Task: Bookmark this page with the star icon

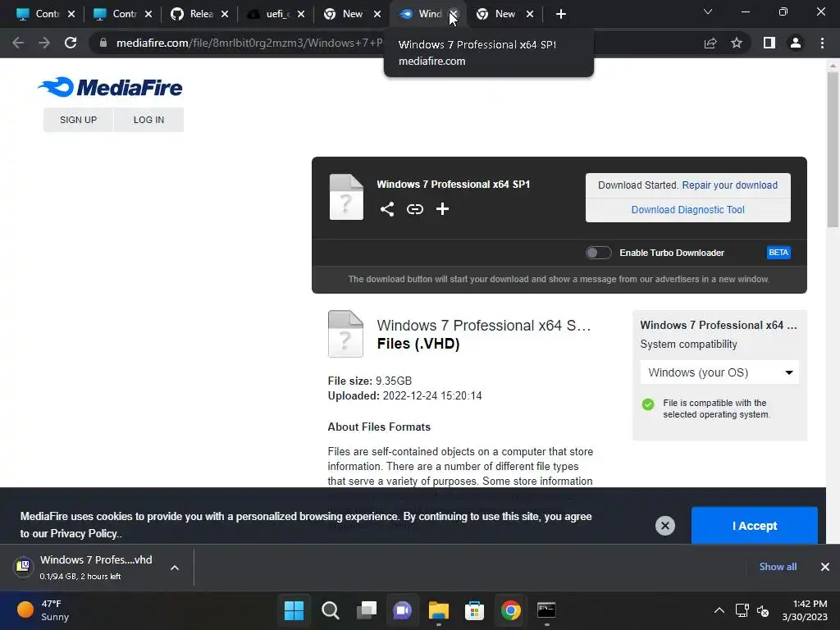Action: 737,43
